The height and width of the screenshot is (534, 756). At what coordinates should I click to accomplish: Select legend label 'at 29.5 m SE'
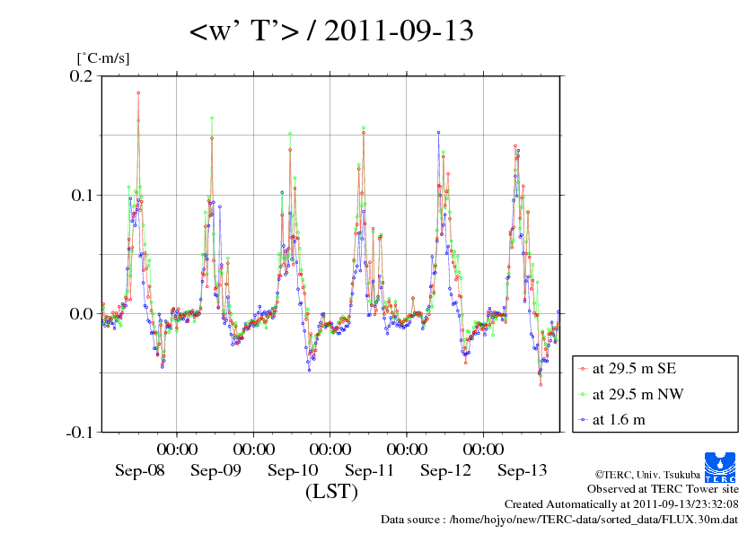pos(634,369)
